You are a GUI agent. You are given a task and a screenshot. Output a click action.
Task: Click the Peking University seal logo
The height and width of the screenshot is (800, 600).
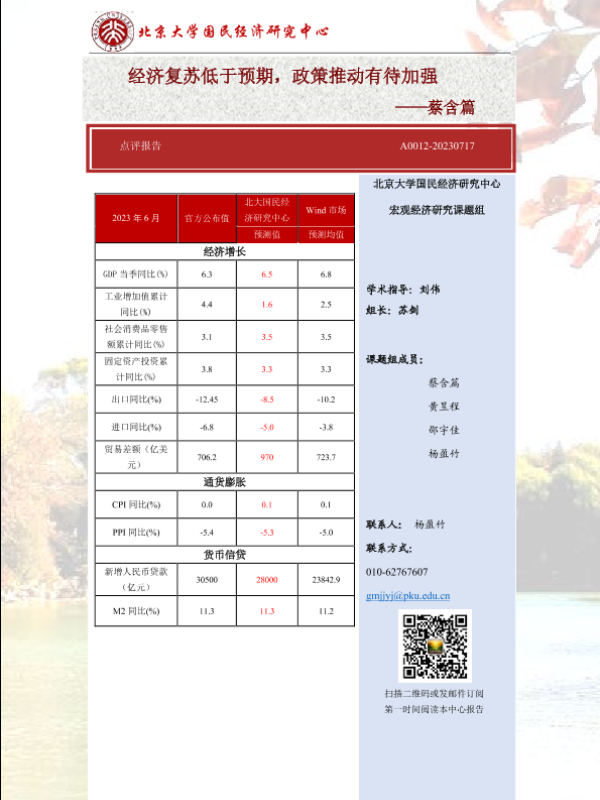pyautogui.click(x=111, y=32)
